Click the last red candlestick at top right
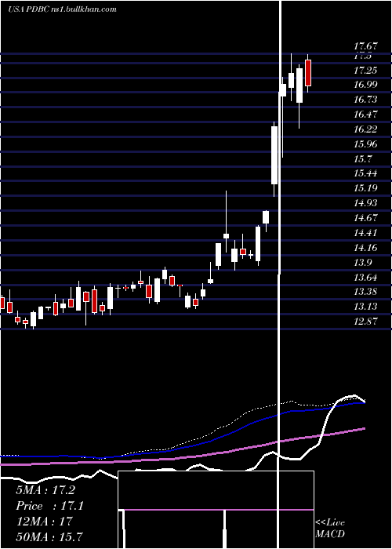 [308, 73]
